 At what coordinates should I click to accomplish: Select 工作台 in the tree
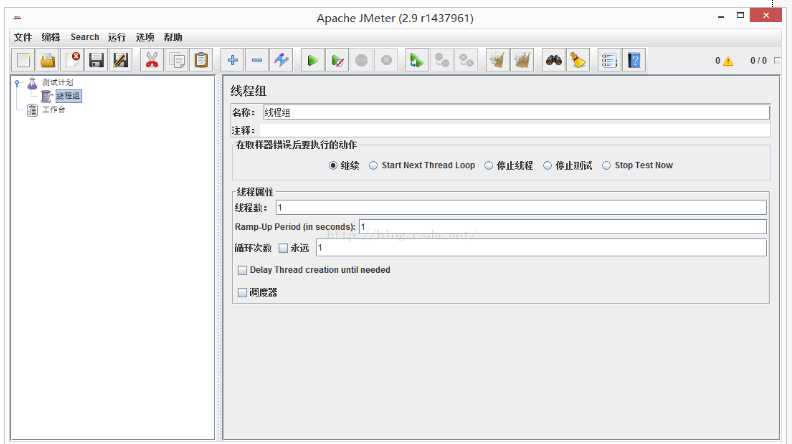54,110
